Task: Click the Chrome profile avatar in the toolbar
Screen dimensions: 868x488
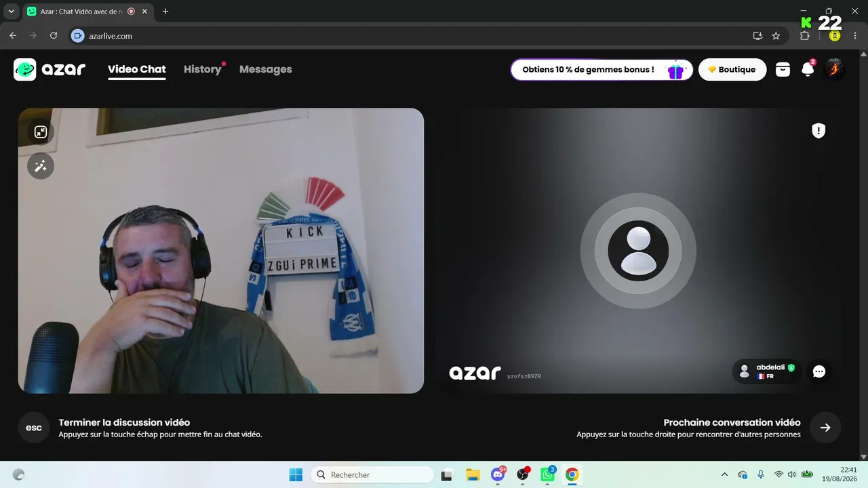Action: [835, 36]
